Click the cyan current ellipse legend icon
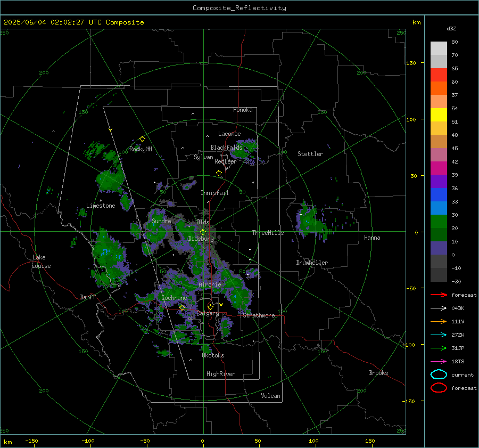Image resolution: width=479 pixels, height=448 pixels. [439, 374]
